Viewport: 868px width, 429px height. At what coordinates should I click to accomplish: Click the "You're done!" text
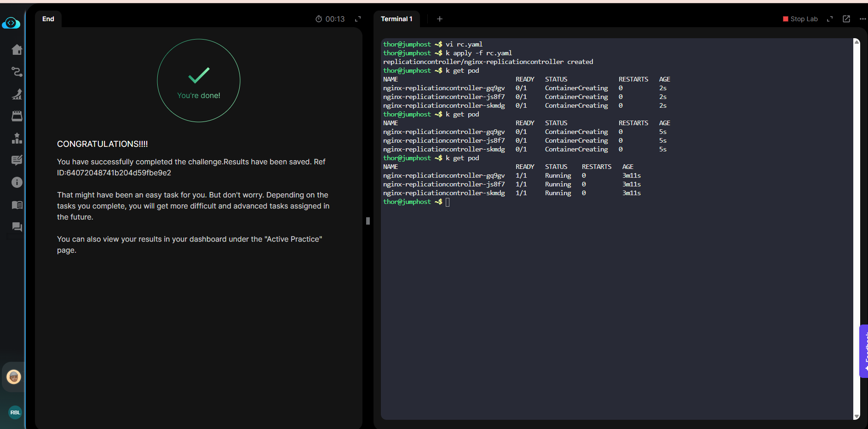pos(199,96)
